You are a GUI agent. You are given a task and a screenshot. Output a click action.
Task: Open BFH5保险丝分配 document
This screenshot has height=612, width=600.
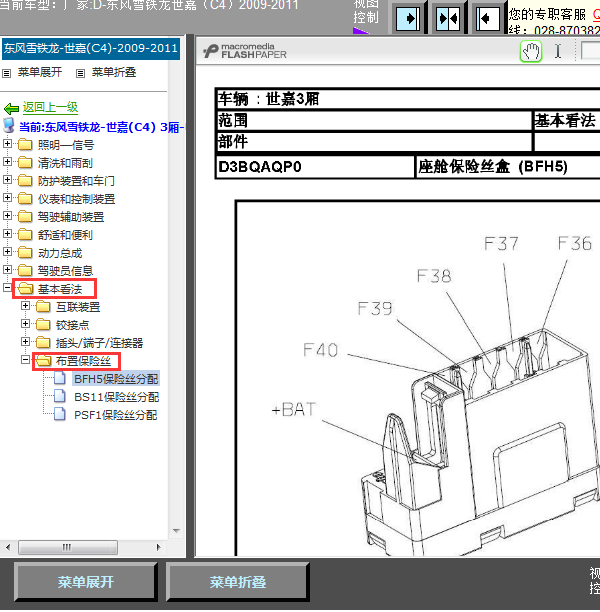[x=116, y=379]
